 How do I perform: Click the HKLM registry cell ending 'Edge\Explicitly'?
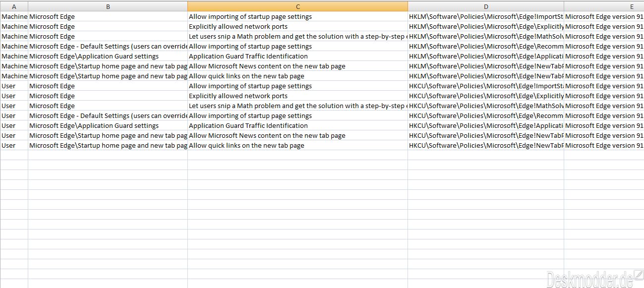pos(486,26)
